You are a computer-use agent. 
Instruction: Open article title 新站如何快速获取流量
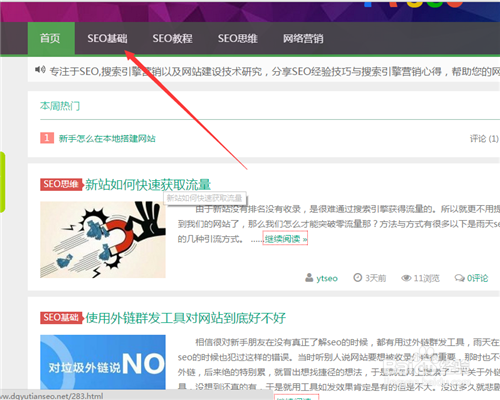148,184
